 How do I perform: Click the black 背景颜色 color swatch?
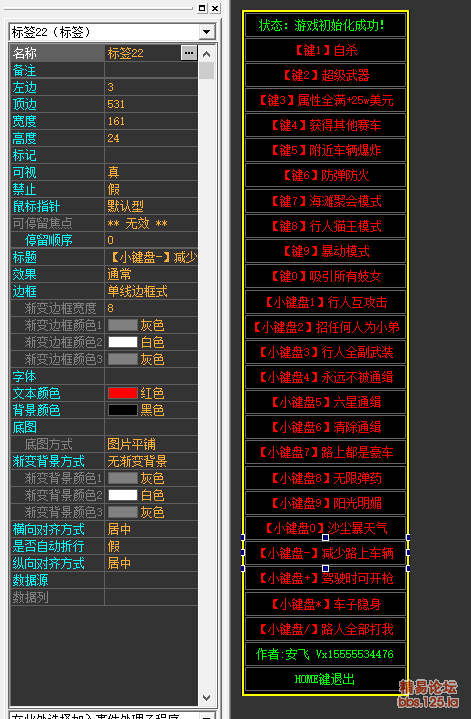(x=122, y=410)
